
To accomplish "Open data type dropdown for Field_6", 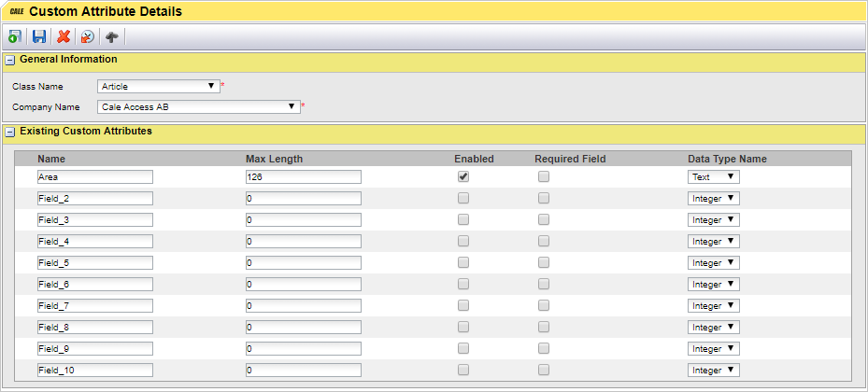I will coord(714,284).
